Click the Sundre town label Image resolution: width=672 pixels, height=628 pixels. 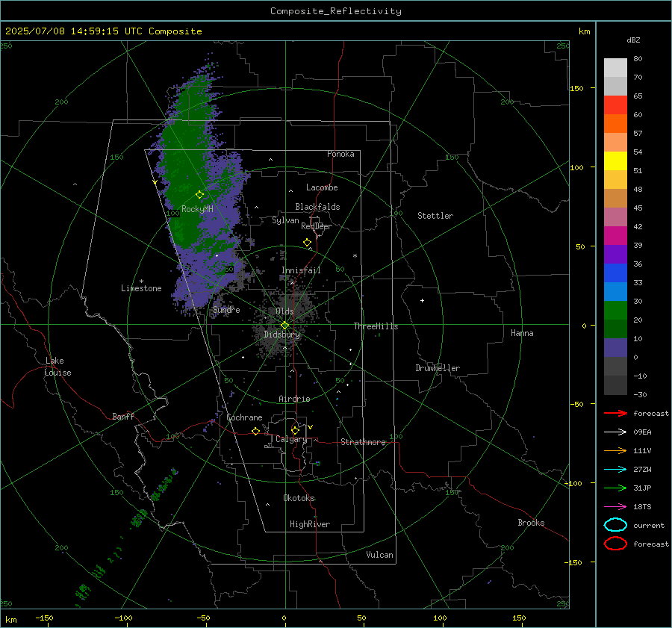(226, 309)
